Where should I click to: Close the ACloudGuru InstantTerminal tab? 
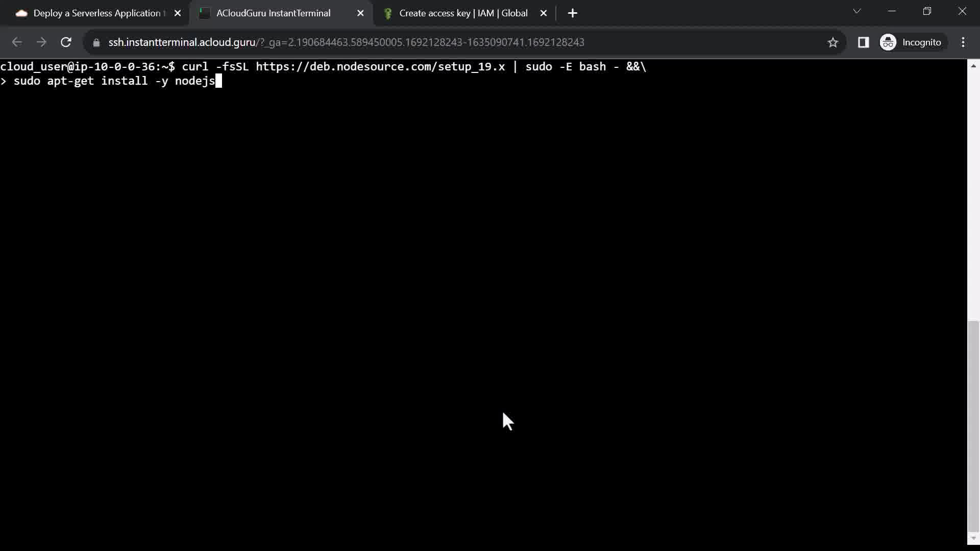tap(360, 13)
